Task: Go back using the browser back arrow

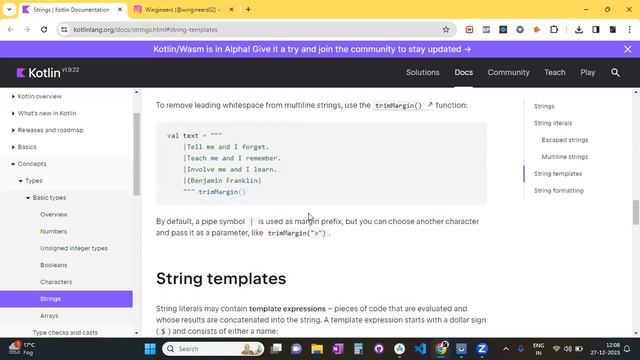Action: [11, 29]
